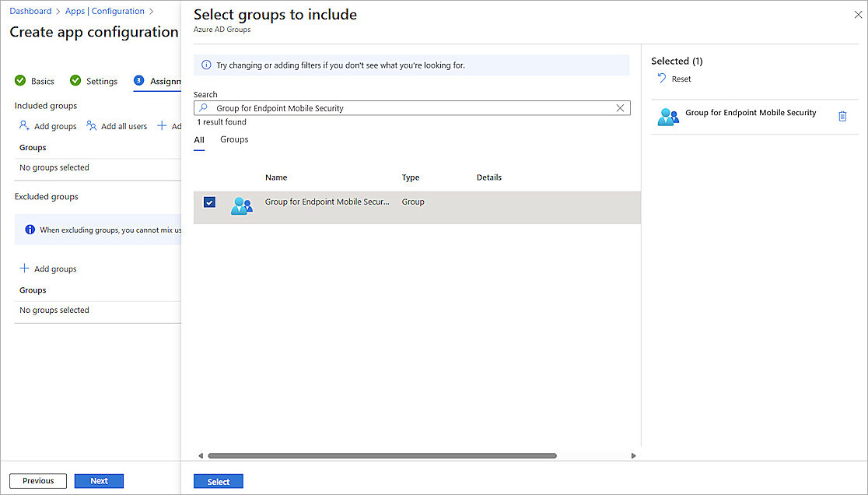Image resolution: width=868 pixels, height=495 pixels.
Task: Click the 'Selected (1)' heading
Action: [677, 61]
